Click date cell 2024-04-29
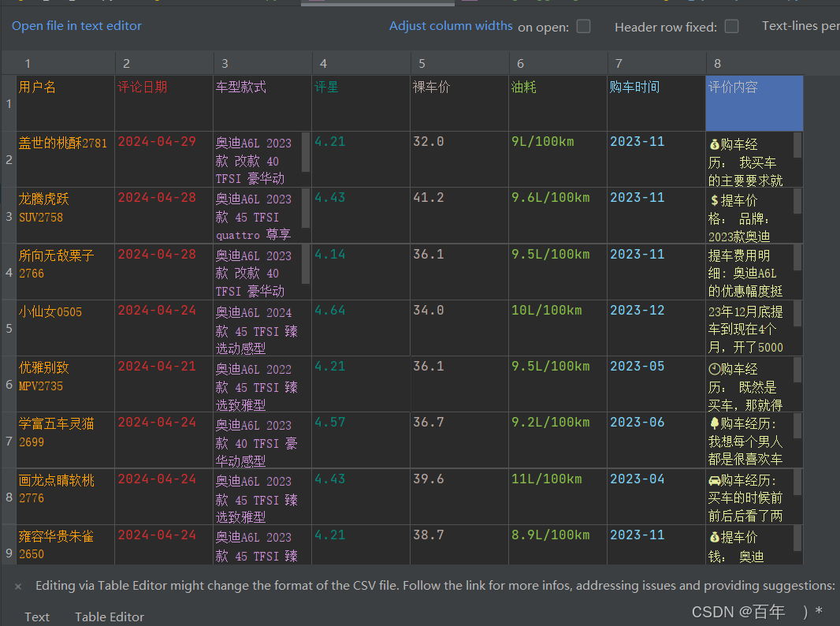 (x=164, y=160)
